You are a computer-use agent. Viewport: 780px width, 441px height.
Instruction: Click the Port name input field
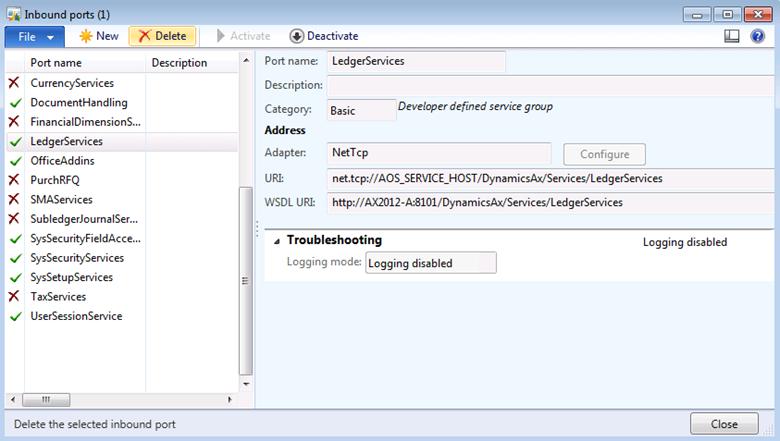(416, 61)
